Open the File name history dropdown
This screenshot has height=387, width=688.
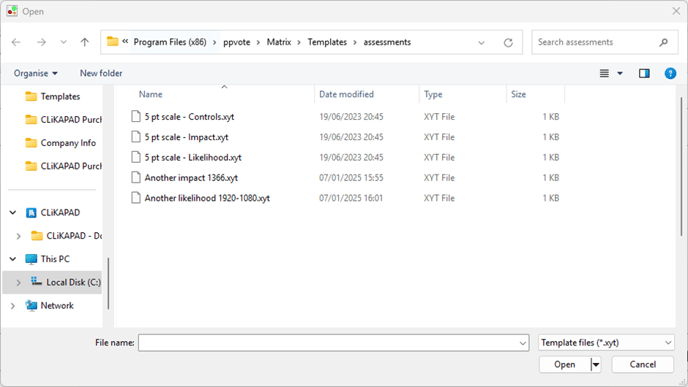(523, 343)
